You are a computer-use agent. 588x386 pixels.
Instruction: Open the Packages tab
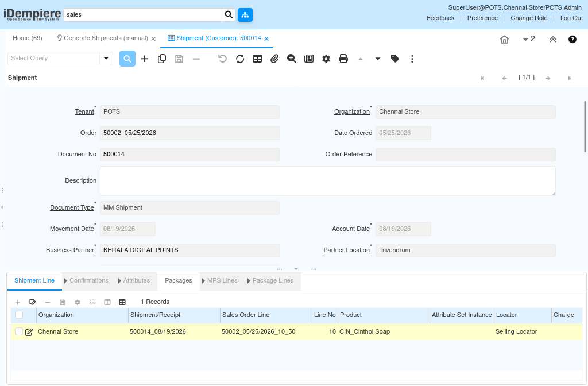click(x=179, y=280)
